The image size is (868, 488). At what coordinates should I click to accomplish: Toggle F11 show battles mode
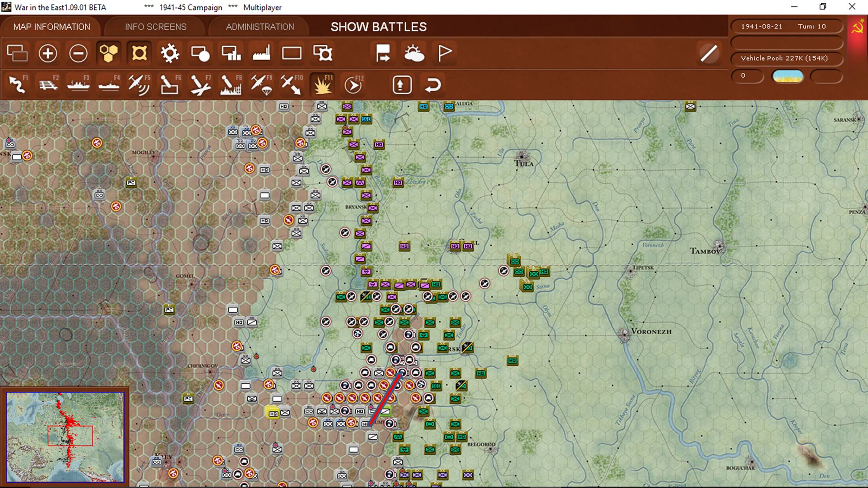tap(323, 85)
